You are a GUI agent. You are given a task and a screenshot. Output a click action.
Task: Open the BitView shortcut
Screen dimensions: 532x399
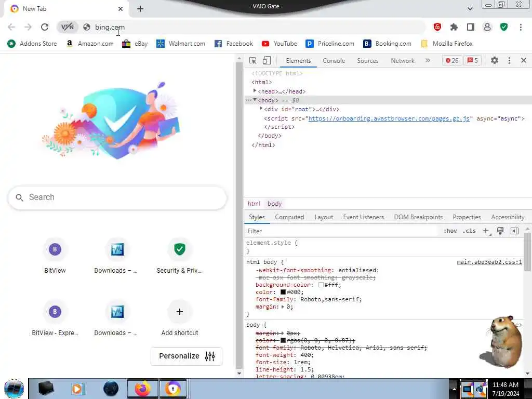[x=55, y=256]
